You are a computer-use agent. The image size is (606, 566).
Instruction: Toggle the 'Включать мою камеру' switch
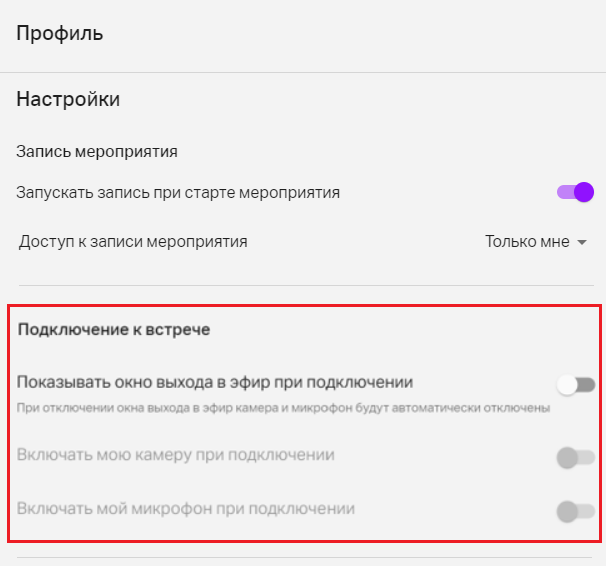click(575, 458)
